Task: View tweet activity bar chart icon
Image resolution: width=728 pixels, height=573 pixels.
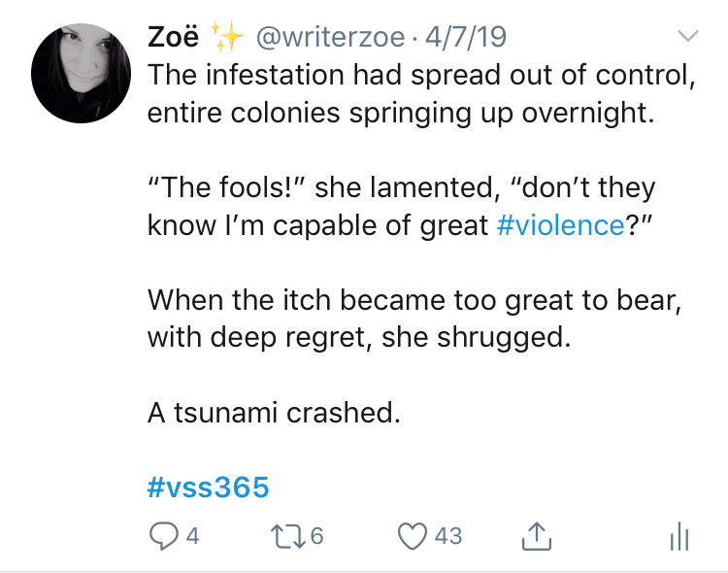Action: (679, 536)
